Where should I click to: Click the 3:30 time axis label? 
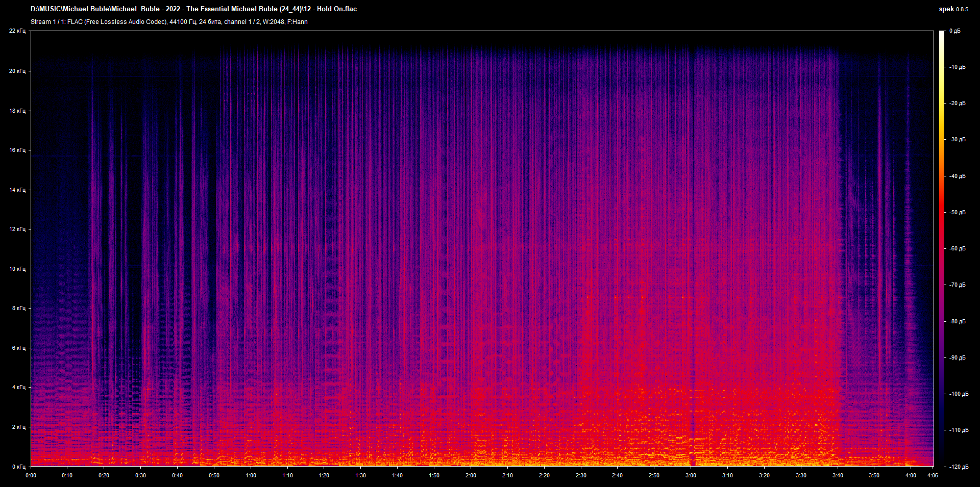coord(801,476)
